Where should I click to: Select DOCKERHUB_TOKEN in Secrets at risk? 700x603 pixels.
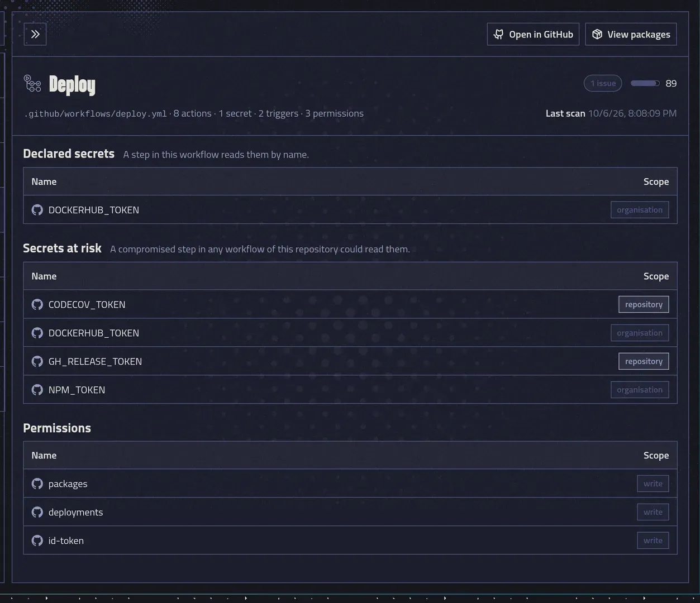tap(94, 333)
